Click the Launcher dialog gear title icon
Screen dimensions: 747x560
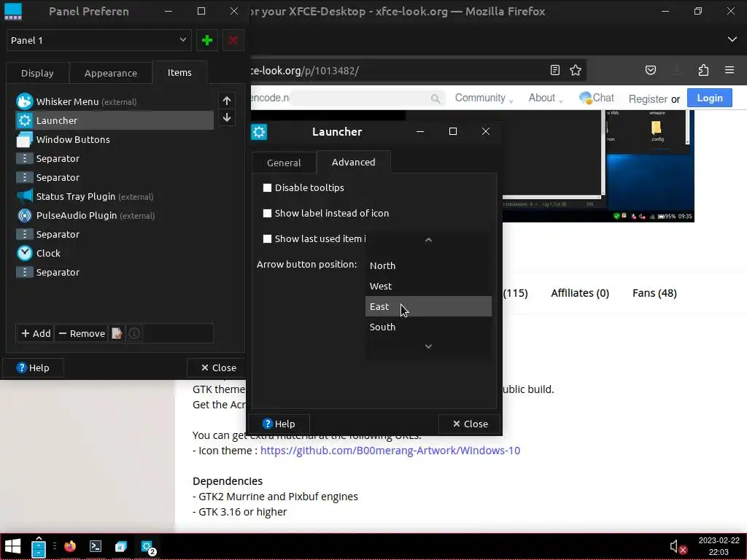click(x=259, y=132)
